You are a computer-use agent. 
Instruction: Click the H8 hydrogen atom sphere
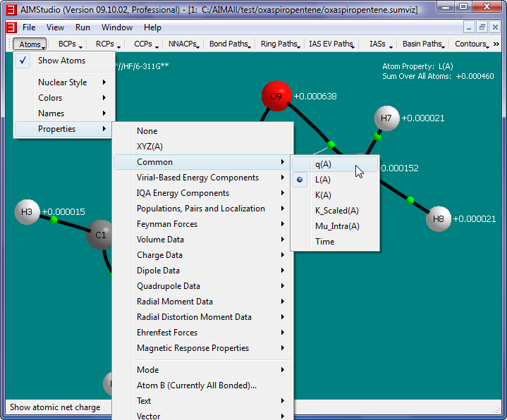(x=438, y=218)
